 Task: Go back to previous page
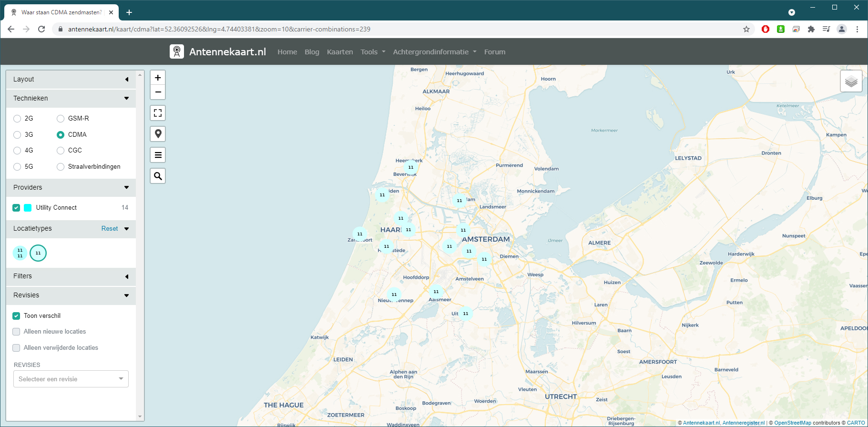point(11,29)
